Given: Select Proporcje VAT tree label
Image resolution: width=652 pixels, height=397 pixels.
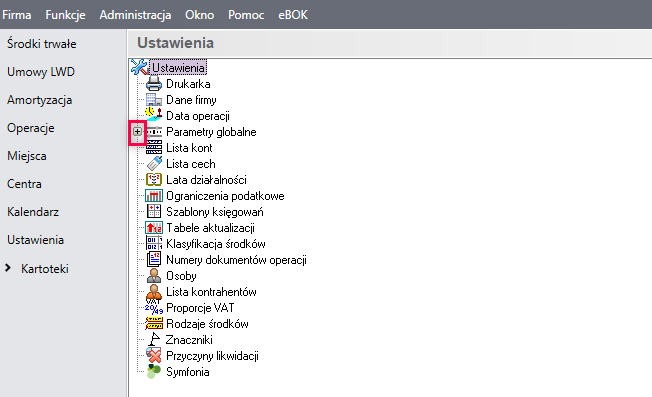Looking at the screenshot, I should [200, 308].
